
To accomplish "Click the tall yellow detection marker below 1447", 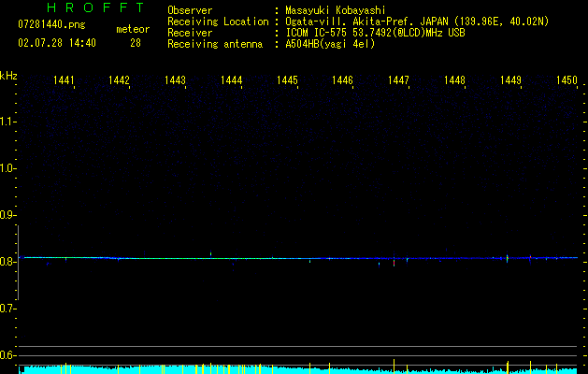I will (x=394, y=367).
